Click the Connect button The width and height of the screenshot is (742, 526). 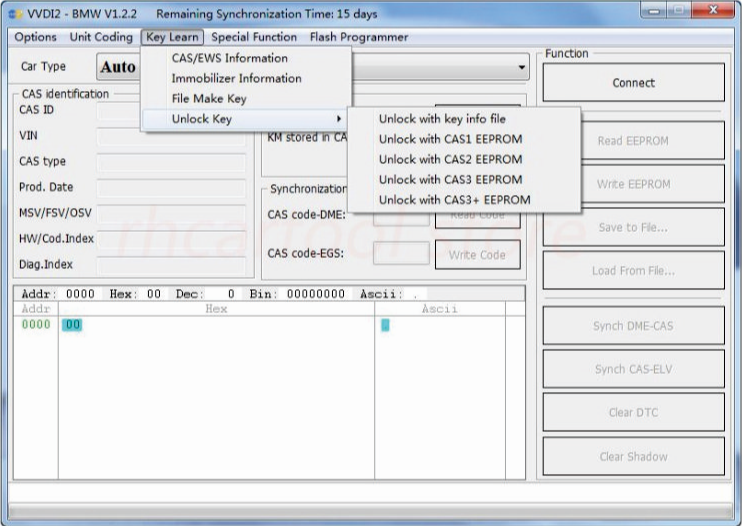[x=633, y=83]
